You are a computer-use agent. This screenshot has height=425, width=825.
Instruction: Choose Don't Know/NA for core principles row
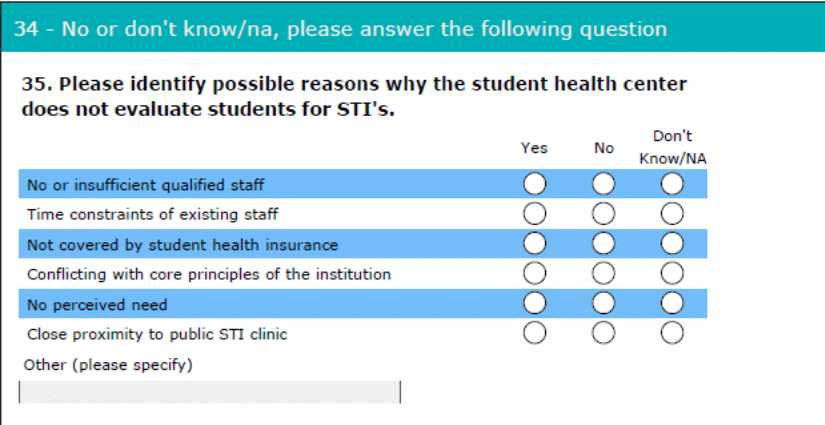click(672, 273)
